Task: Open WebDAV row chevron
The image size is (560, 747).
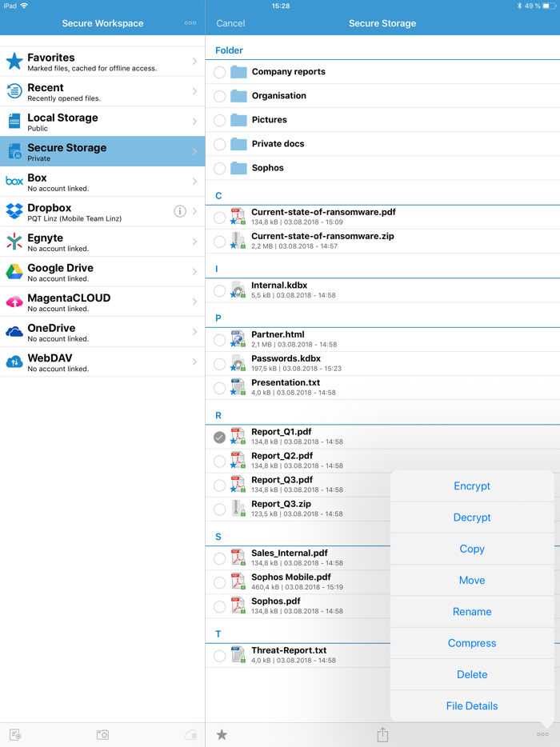Action: 194,362
